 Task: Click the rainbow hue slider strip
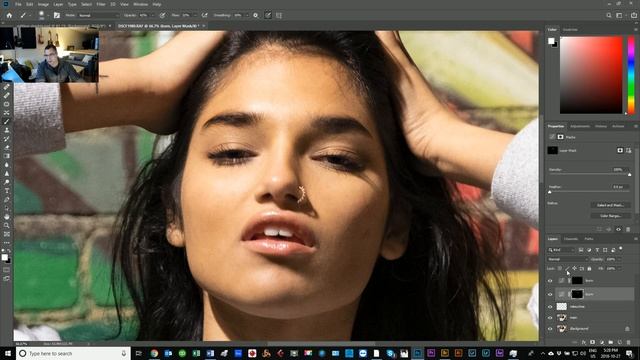(631, 75)
